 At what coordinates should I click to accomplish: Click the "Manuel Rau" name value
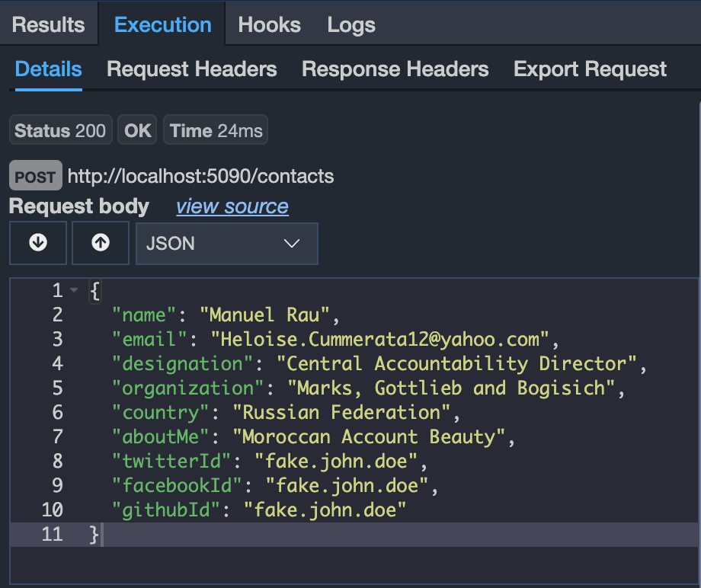tap(264, 315)
